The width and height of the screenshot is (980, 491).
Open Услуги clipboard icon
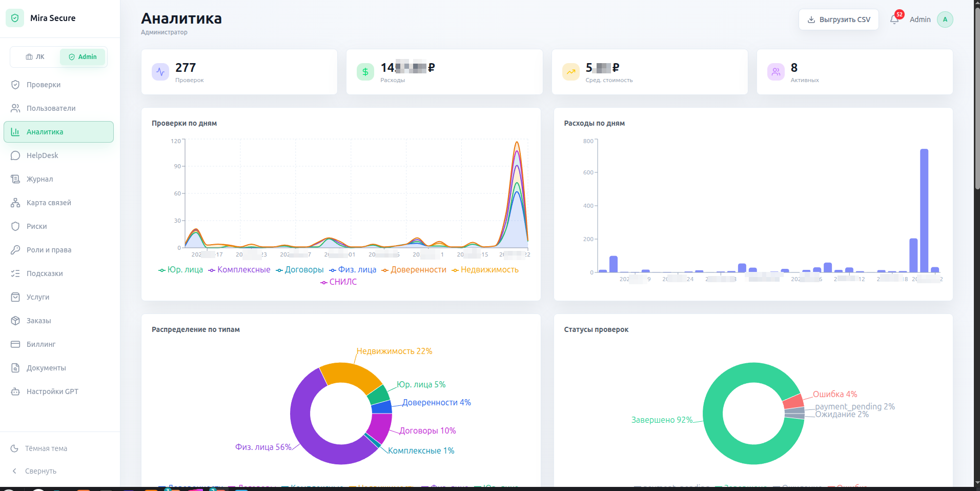[15, 297]
